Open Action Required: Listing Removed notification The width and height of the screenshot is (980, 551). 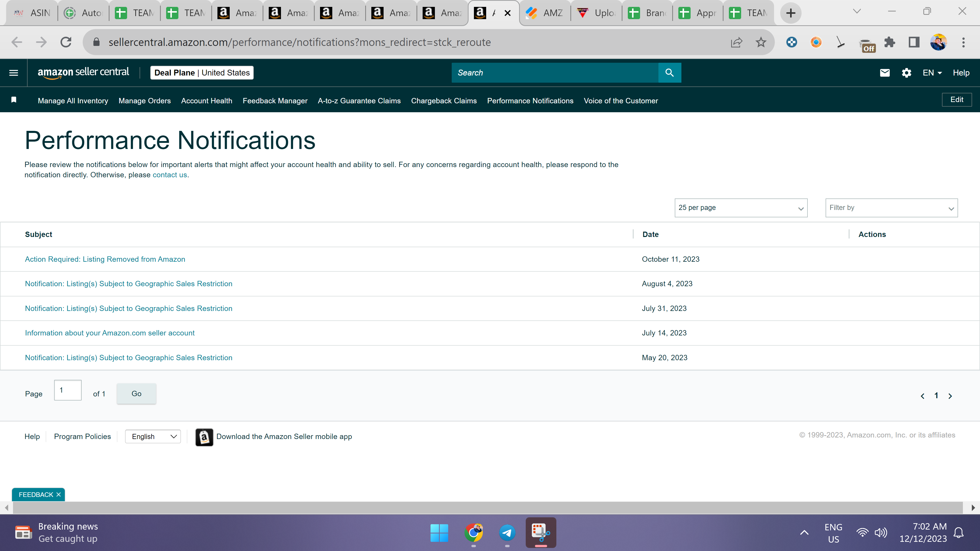point(105,259)
